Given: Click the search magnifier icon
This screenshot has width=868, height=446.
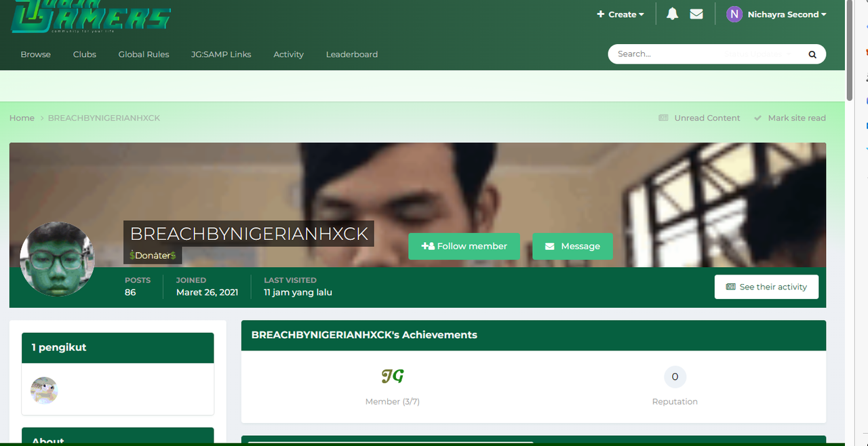Looking at the screenshot, I should [812, 54].
